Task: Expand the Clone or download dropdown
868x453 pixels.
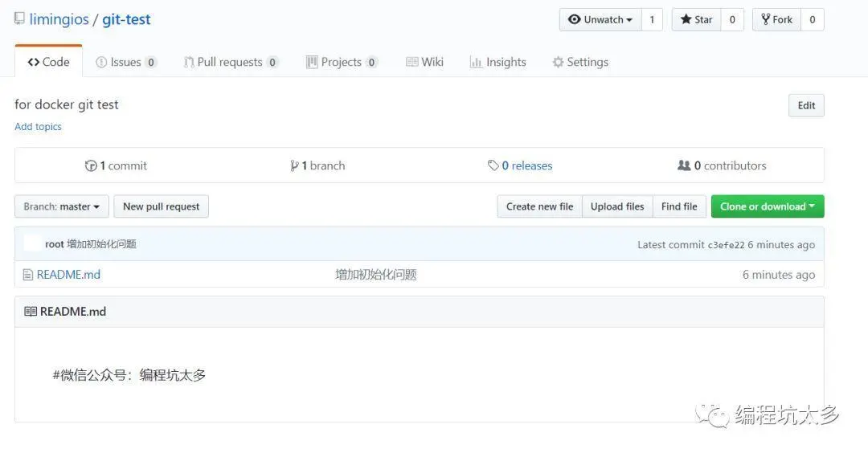Action: [x=768, y=206]
